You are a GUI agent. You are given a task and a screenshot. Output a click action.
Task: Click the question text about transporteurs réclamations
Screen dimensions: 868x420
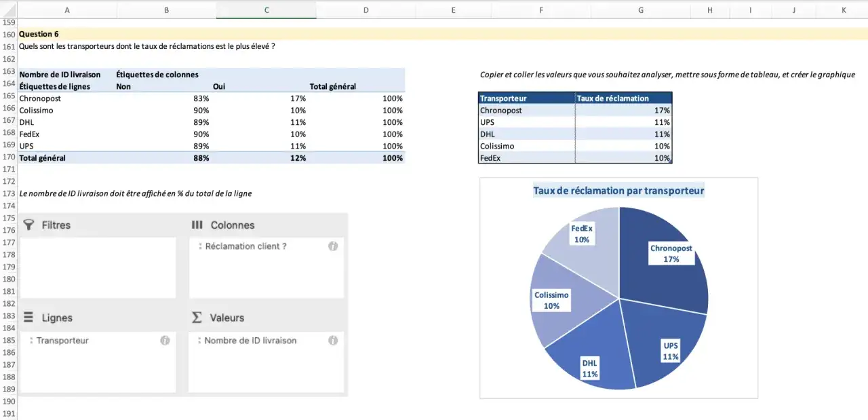click(147, 46)
